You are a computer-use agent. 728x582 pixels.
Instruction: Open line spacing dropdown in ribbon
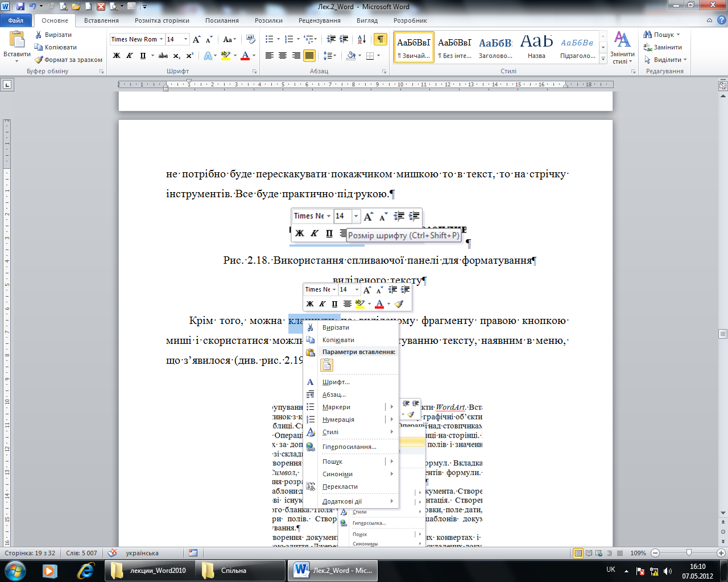pyautogui.click(x=330, y=56)
